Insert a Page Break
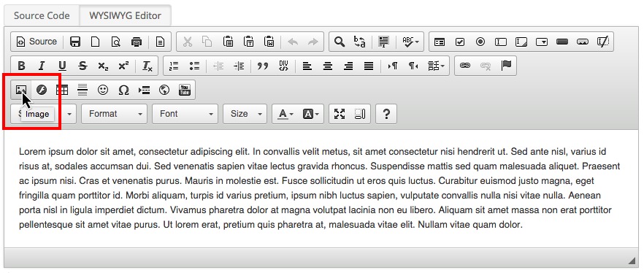Viewport: 644px width, 273px height. 144,90
